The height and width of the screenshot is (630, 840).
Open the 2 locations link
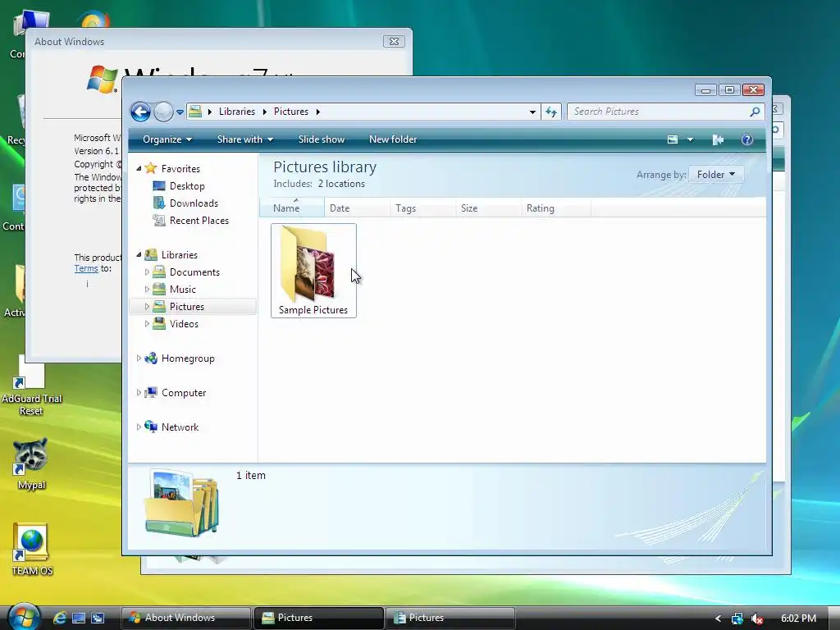[x=341, y=184]
